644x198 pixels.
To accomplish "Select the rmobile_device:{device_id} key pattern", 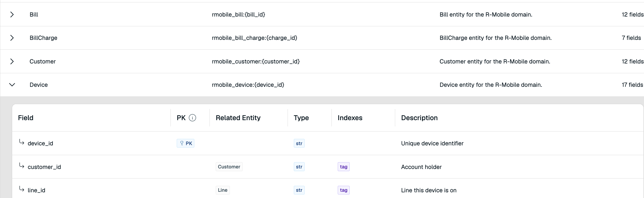I will [248, 85].
